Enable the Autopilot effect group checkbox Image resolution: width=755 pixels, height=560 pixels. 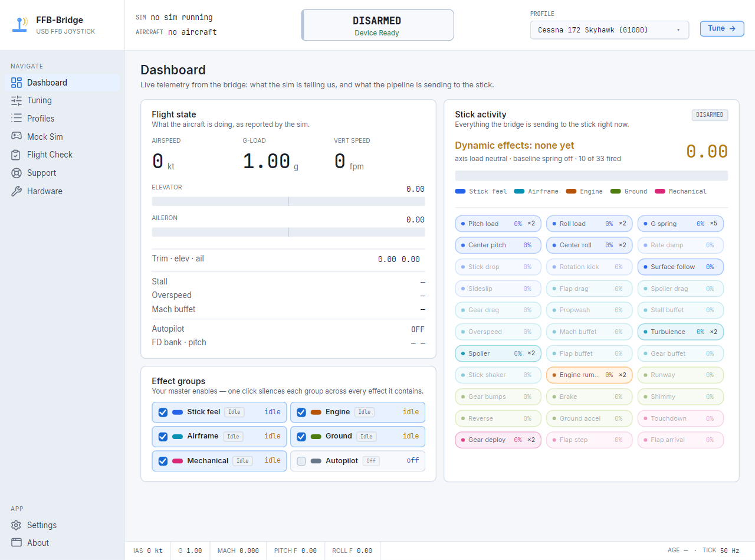click(x=301, y=461)
